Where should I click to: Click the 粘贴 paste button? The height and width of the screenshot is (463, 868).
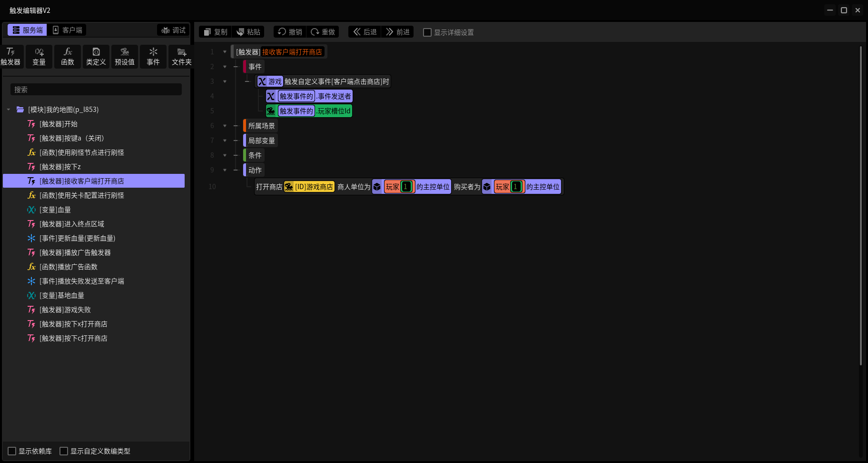248,32
